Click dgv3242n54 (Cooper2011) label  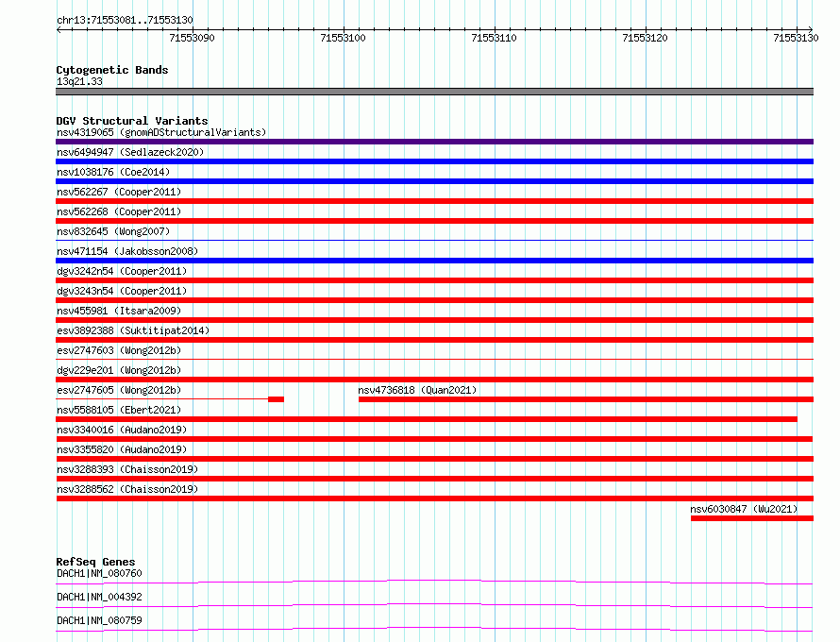click(x=122, y=271)
